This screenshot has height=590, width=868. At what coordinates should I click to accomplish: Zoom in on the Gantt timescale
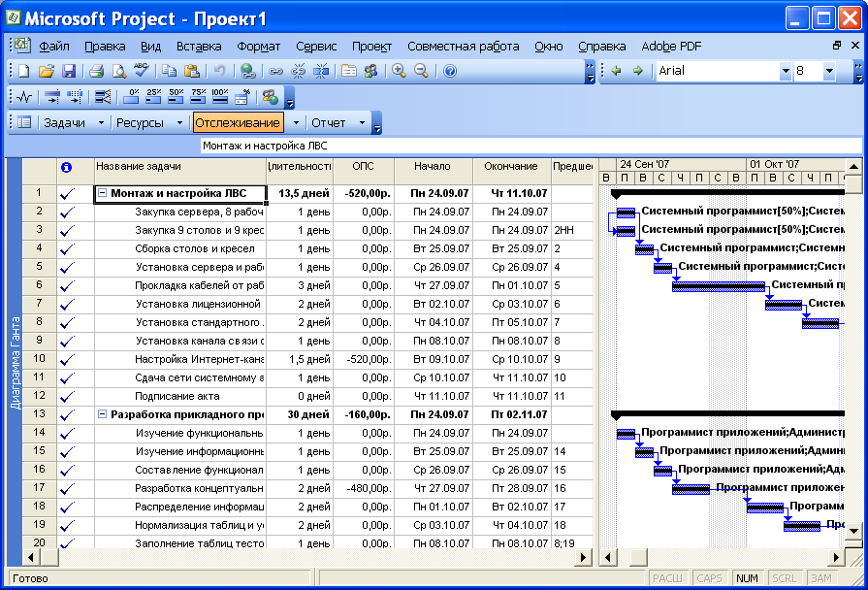coord(399,71)
